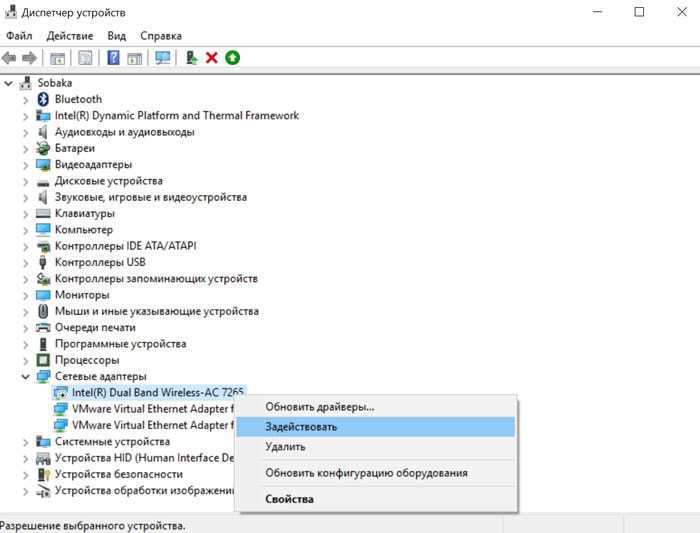Select Устройства HID (Human Interface Devices)
Viewport: 700px width, 533px height.
[x=144, y=458]
